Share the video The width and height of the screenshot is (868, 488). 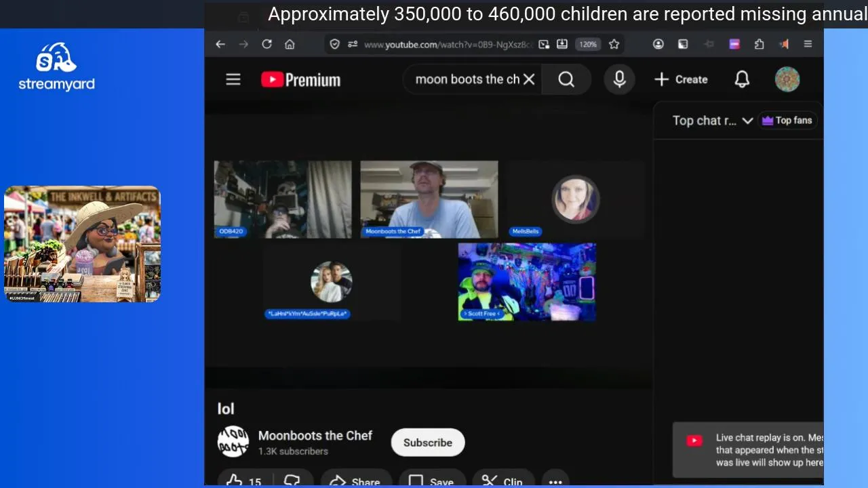click(355, 480)
